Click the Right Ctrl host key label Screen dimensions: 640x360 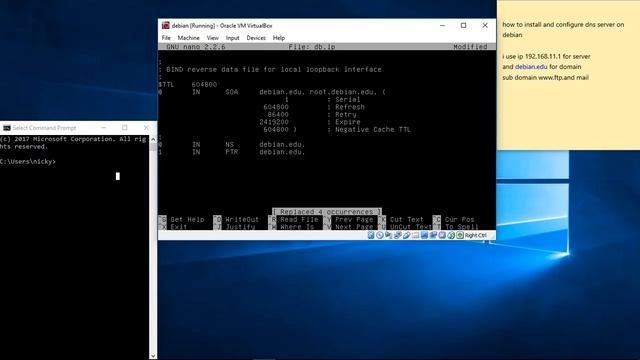[476, 235]
